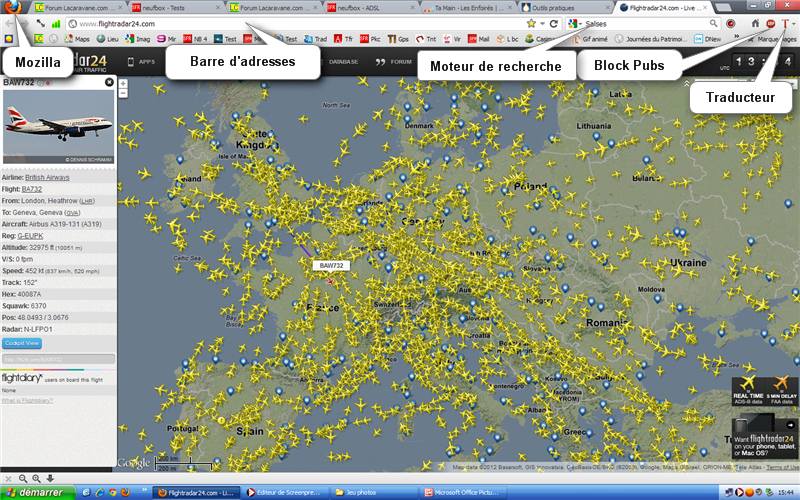
Task: Switch to 5 MIN DELAY FAA data
Action: 781,391
